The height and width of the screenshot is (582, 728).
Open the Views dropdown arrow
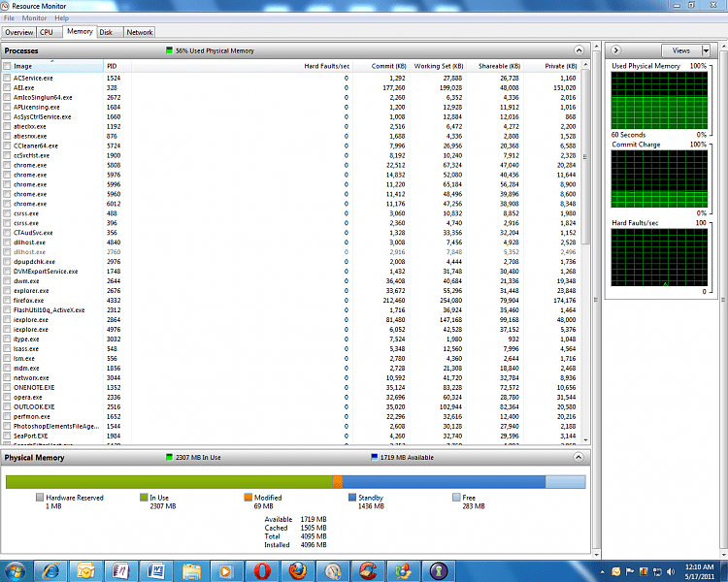[x=707, y=50]
